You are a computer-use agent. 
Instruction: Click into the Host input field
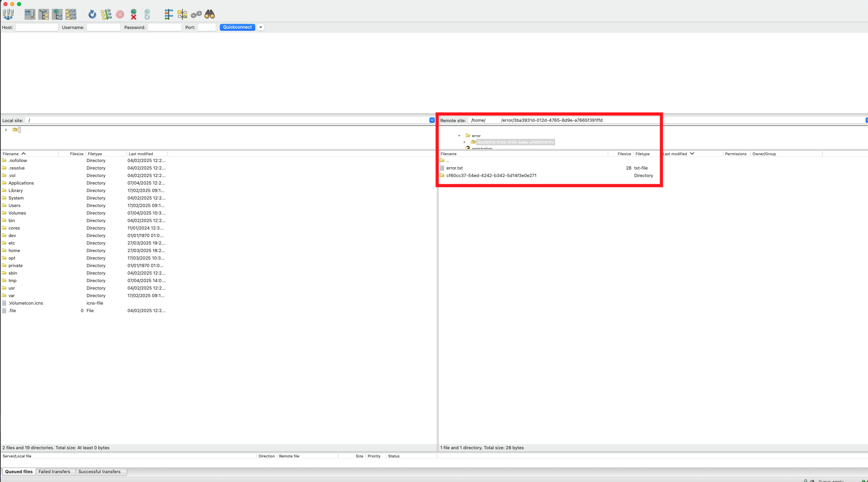click(x=37, y=27)
